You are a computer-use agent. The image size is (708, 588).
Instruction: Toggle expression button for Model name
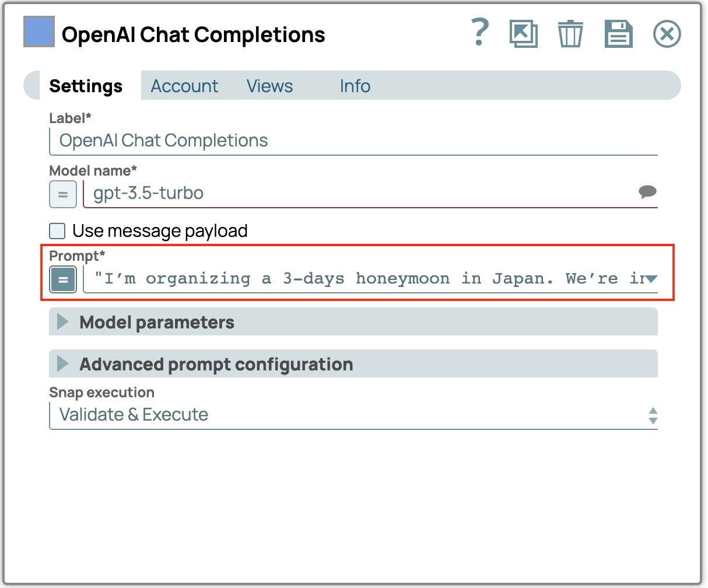62,194
